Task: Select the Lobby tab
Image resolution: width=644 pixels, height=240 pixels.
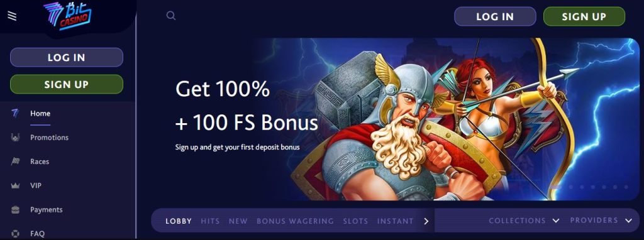Action: pyautogui.click(x=179, y=221)
